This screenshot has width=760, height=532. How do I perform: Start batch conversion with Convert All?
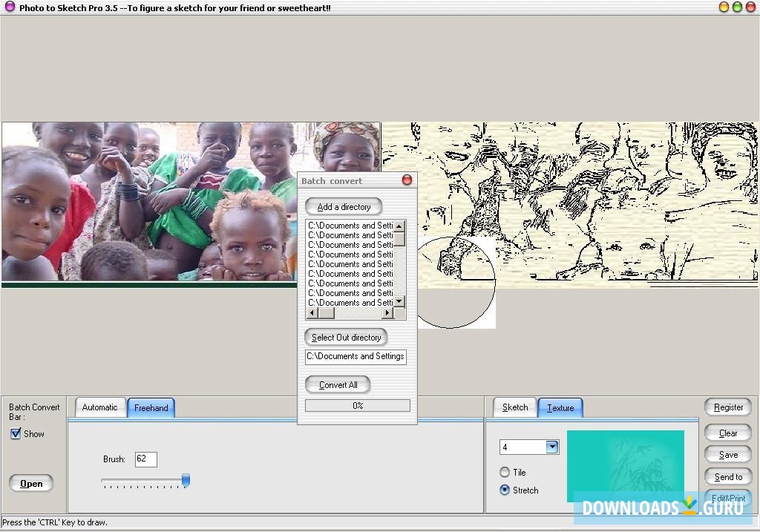pyautogui.click(x=337, y=384)
